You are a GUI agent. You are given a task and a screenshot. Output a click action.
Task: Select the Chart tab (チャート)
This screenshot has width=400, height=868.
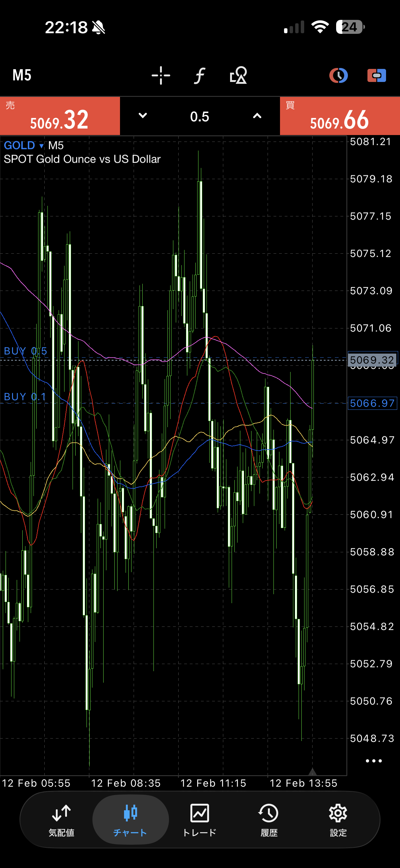pyautogui.click(x=130, y=820)
